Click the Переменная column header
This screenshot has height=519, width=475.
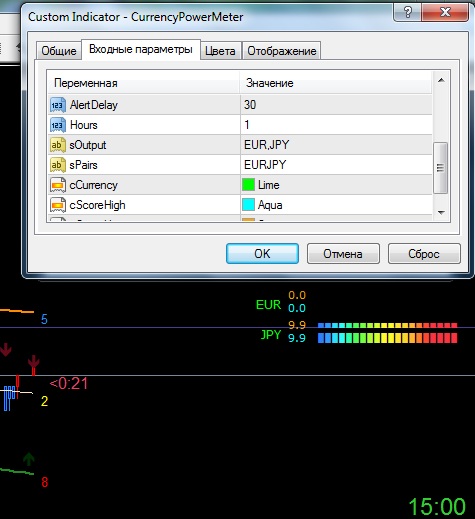click(144, 83)
